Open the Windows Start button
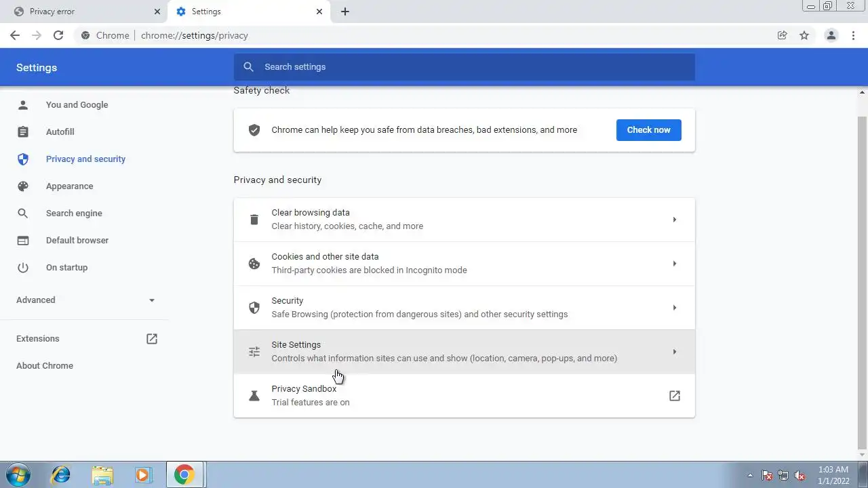The image size is (868, 488). (x=17, y=474)
